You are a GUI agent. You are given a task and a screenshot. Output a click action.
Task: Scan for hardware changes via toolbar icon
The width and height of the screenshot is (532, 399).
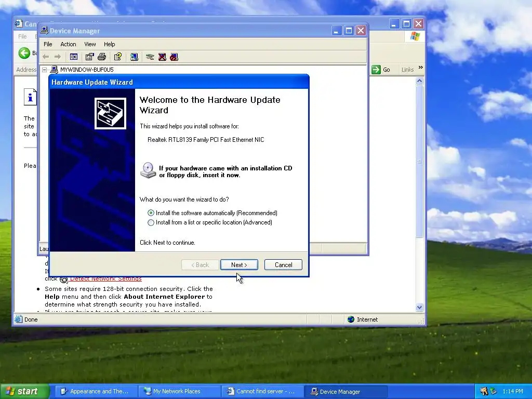pos(134,57)
